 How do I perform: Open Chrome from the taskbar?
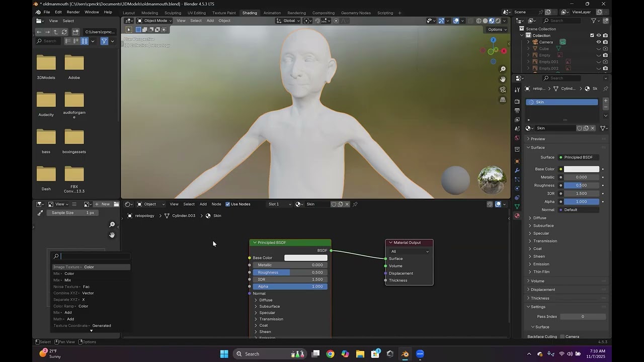click(330, 354)
